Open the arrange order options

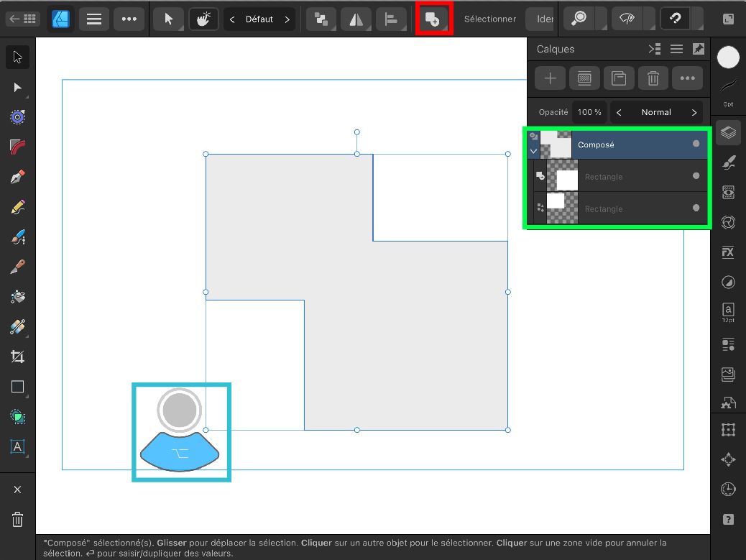322,19
